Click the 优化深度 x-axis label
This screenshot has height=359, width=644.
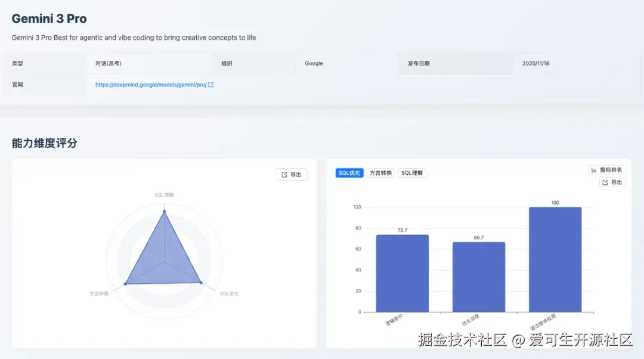click(x=470, y=320)
